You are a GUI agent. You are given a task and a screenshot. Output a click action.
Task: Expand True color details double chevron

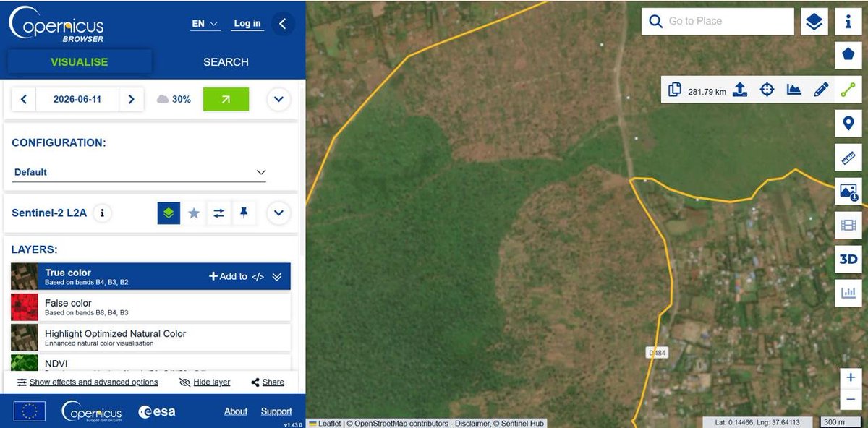point(277,276)
